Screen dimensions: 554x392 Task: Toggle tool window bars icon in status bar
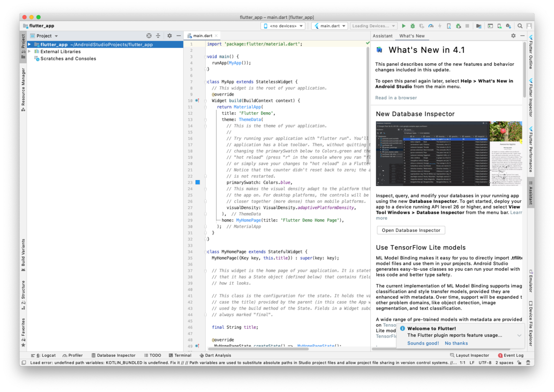point(24,363)
